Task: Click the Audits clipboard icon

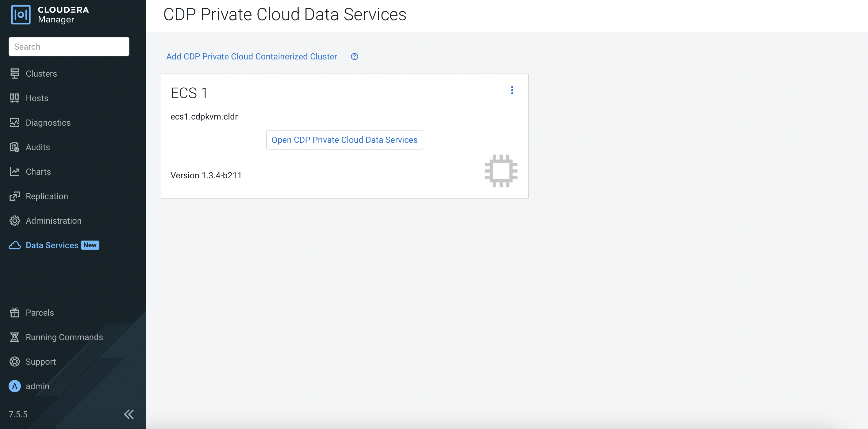Action: (x=14, y=147)
